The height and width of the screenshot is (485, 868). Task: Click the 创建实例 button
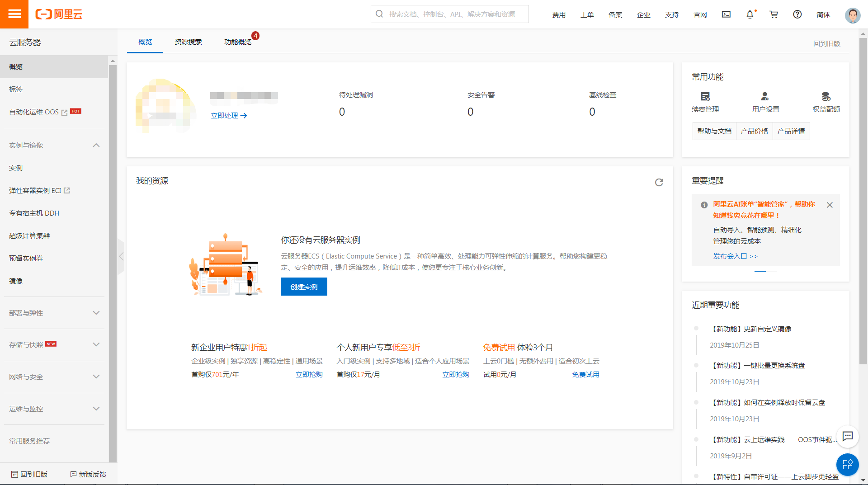[304, 287]
